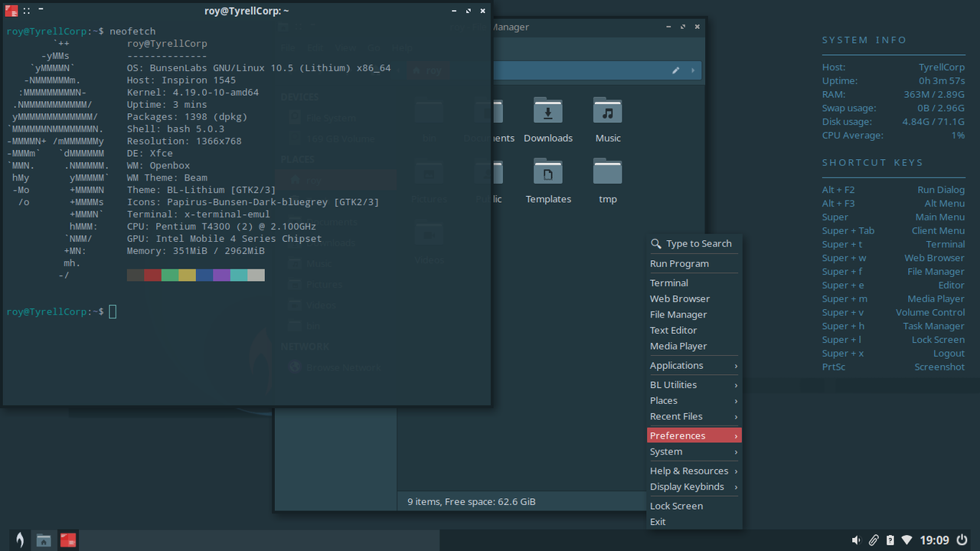The image size is (980, 551).
Task: Click the red color block in neofetch output
Action: pyautogui.click(x=152, y=275)
